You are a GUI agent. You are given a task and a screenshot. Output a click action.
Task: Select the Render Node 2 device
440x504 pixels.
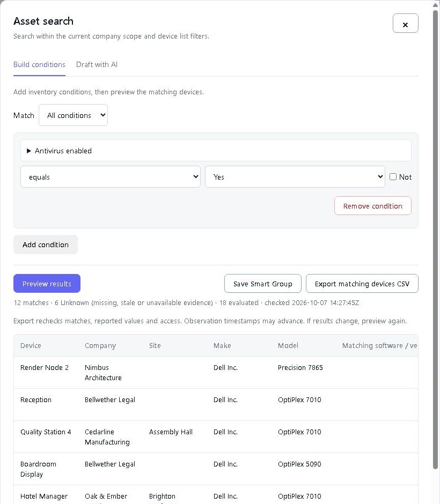45,367
